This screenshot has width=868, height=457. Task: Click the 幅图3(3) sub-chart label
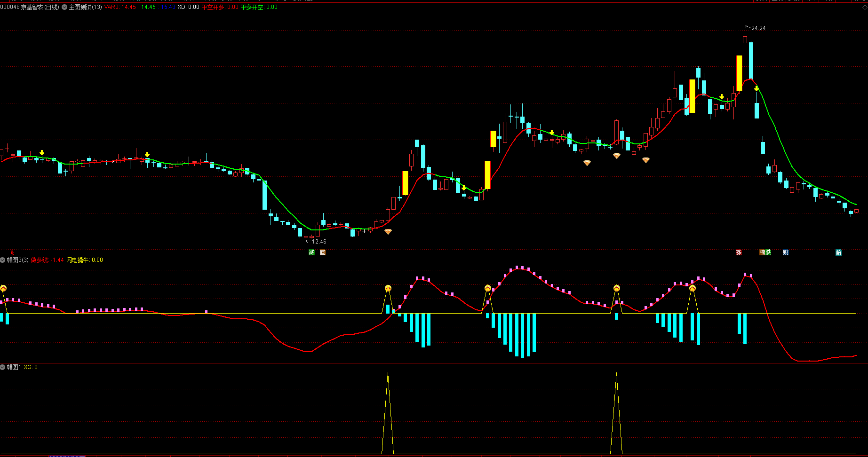point(17,260)
